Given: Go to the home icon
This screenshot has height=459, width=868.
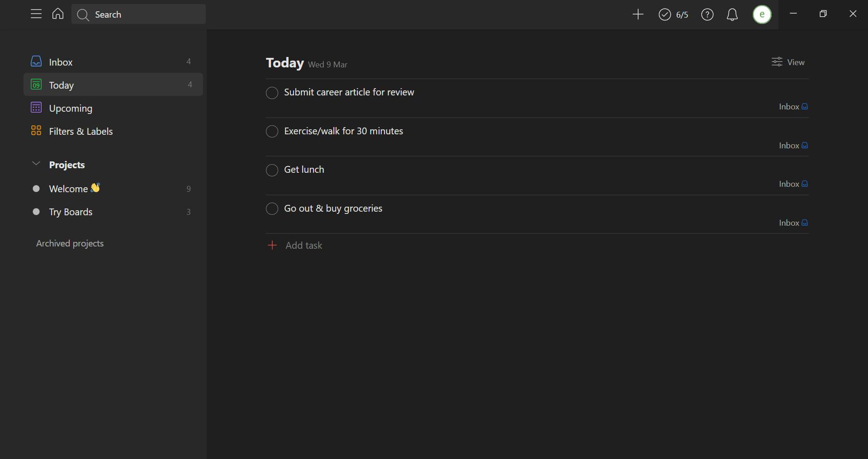Looking at the screenshot, I should [58, 14].
